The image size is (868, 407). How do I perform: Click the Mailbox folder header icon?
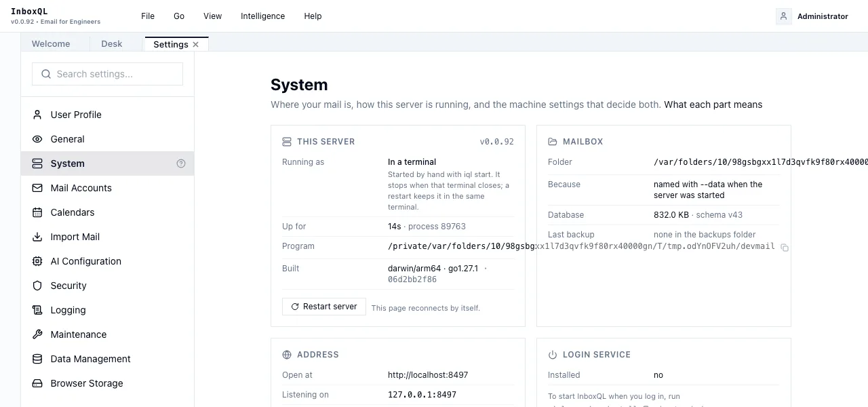point(553,142)
